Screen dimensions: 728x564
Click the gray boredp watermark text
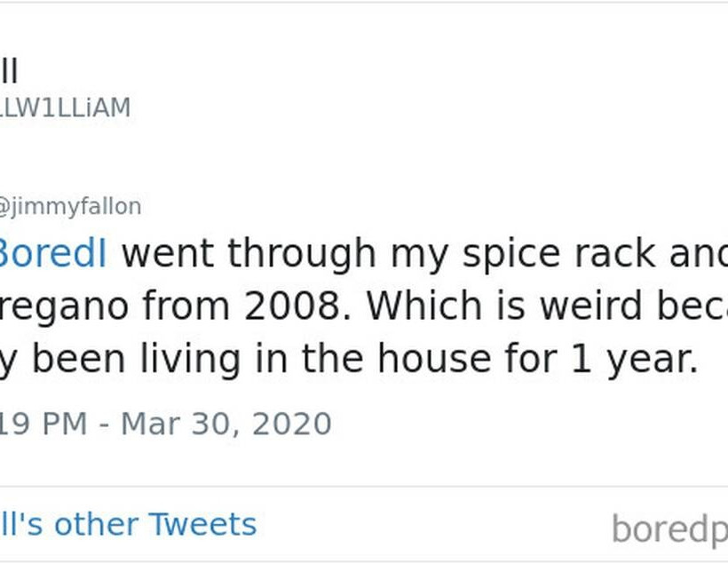tap(669, 529)
